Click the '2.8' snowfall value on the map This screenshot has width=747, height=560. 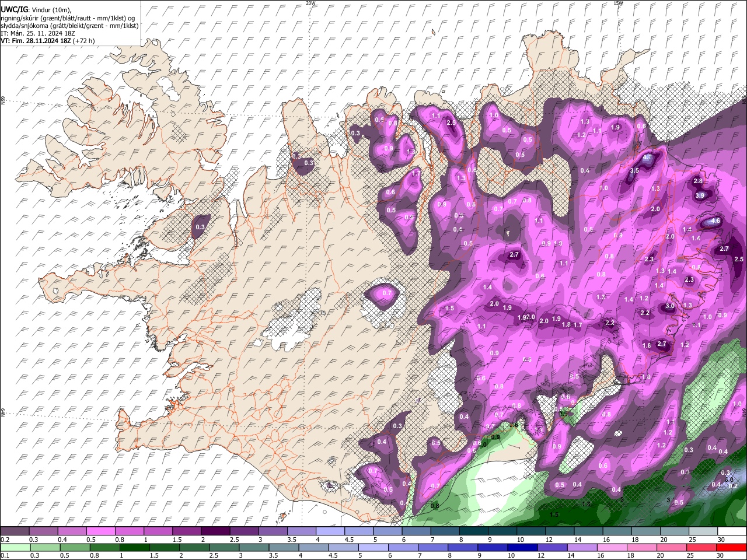pos(698,181)
